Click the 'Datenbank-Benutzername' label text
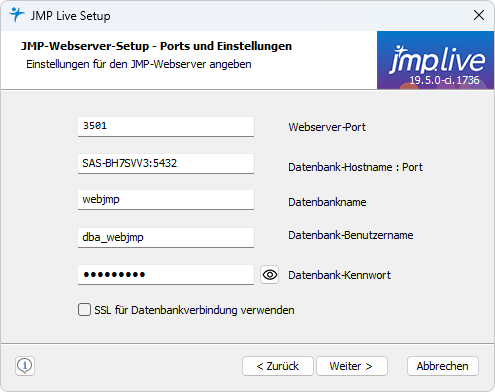 tap(351, 235)
